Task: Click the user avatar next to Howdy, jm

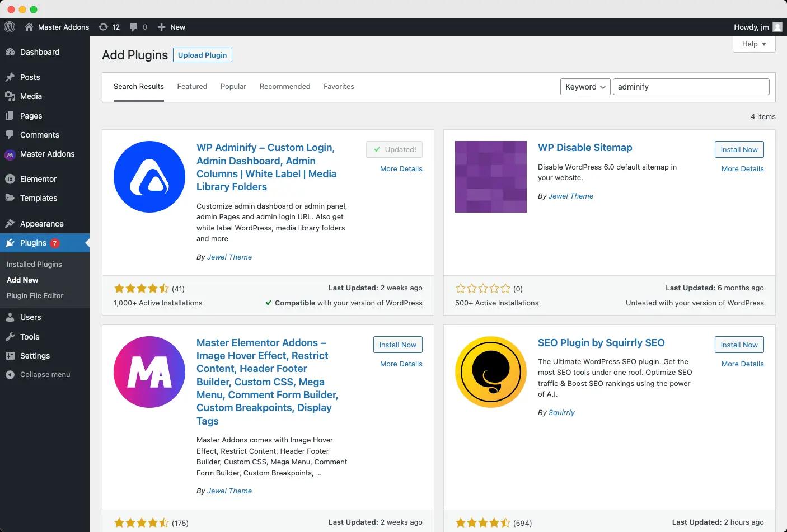Action: pos(777,27)
